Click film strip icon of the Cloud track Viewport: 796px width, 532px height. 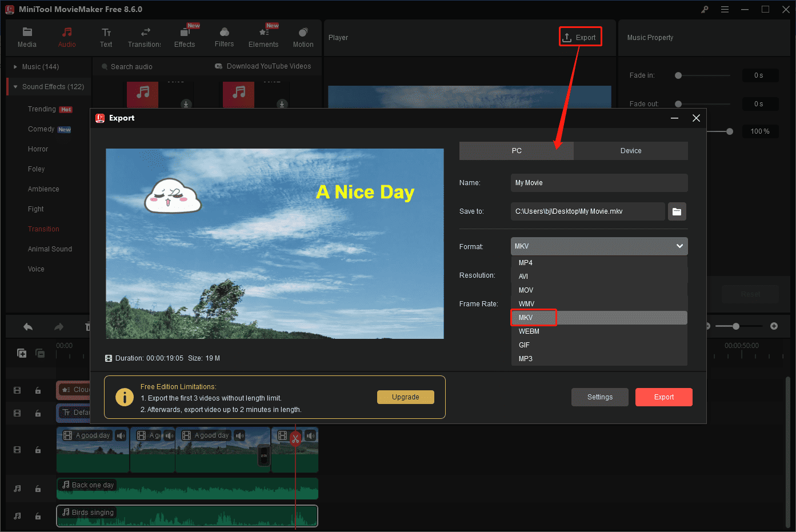[x=17, y=390]
